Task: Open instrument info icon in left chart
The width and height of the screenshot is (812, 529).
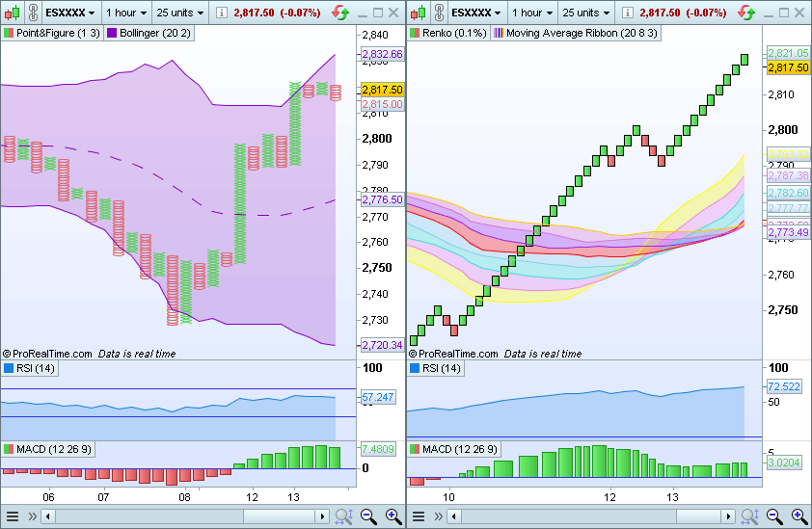Action: (223, 13)
